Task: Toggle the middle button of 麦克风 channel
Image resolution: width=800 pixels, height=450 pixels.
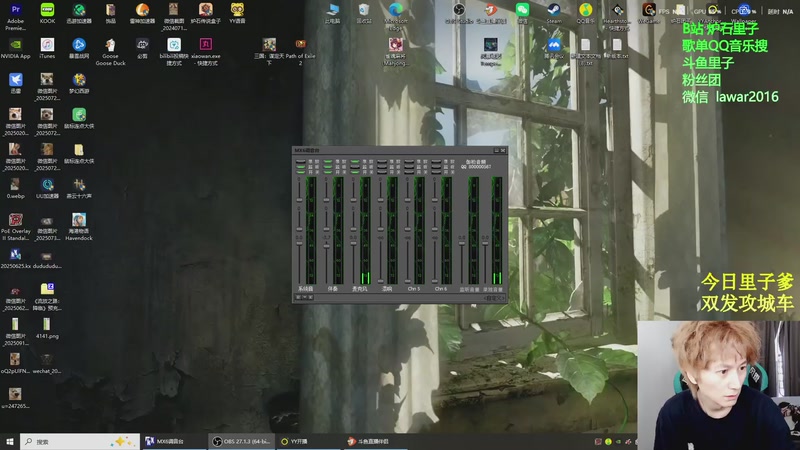Action: 355,166
